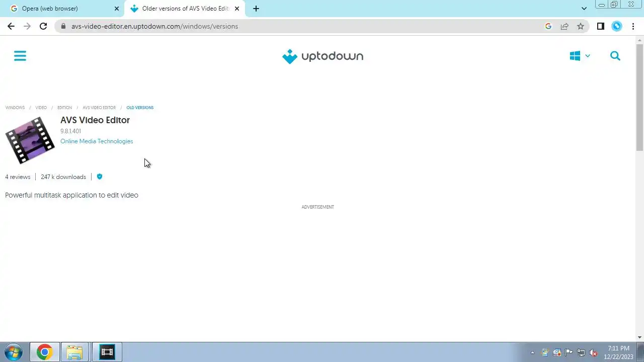The height and width of the screenshot is (362, 644).
Task: Click the Google icon in address bar
Action: coord(548,26)
